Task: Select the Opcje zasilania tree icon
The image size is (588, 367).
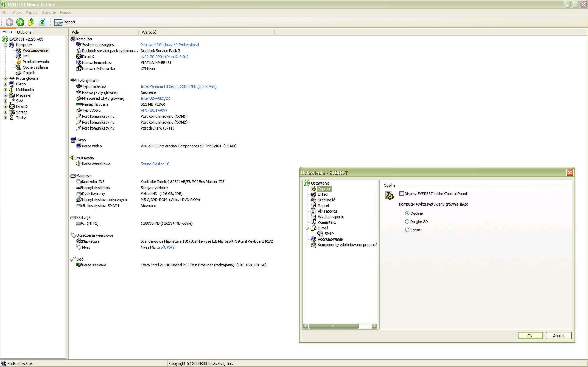Action: 19,67
